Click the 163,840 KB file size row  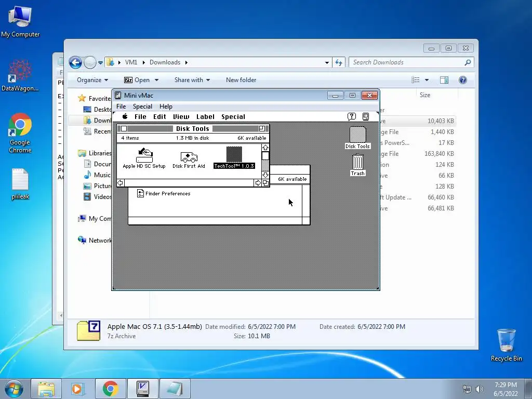point(439,154)
